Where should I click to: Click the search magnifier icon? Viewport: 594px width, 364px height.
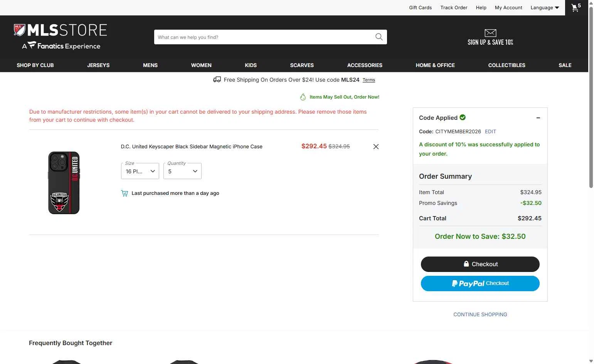click(379, 37)
